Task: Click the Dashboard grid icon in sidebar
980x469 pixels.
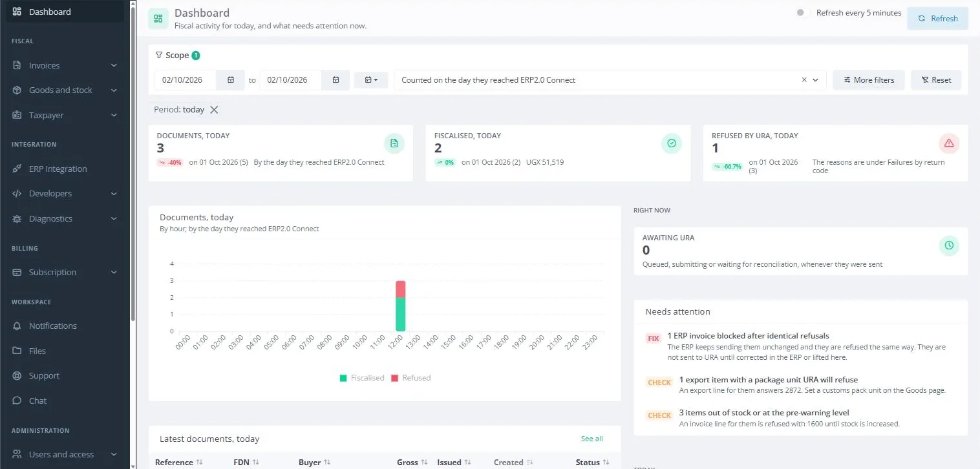Action: point(17,12)
